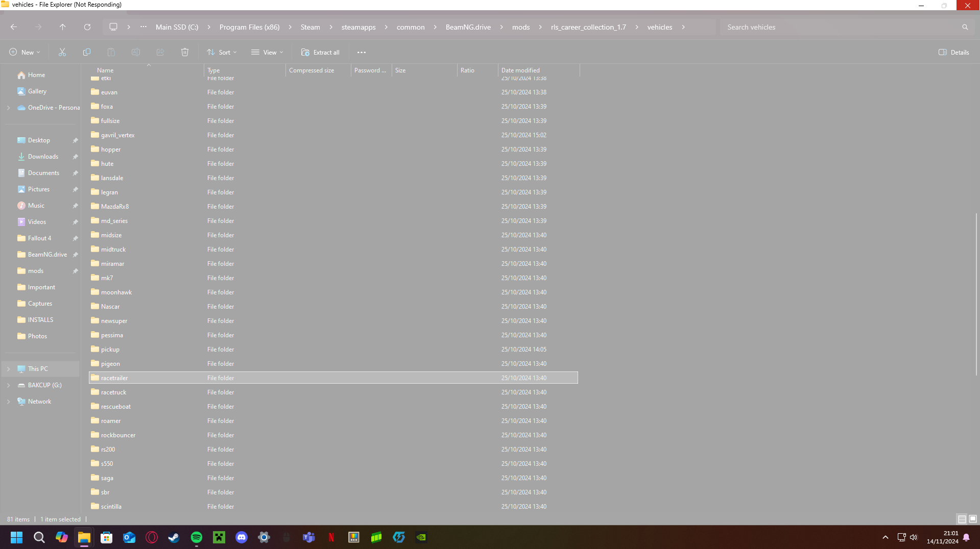
Task: Open the Sort dropdown
Action: [x=222, y=52]
